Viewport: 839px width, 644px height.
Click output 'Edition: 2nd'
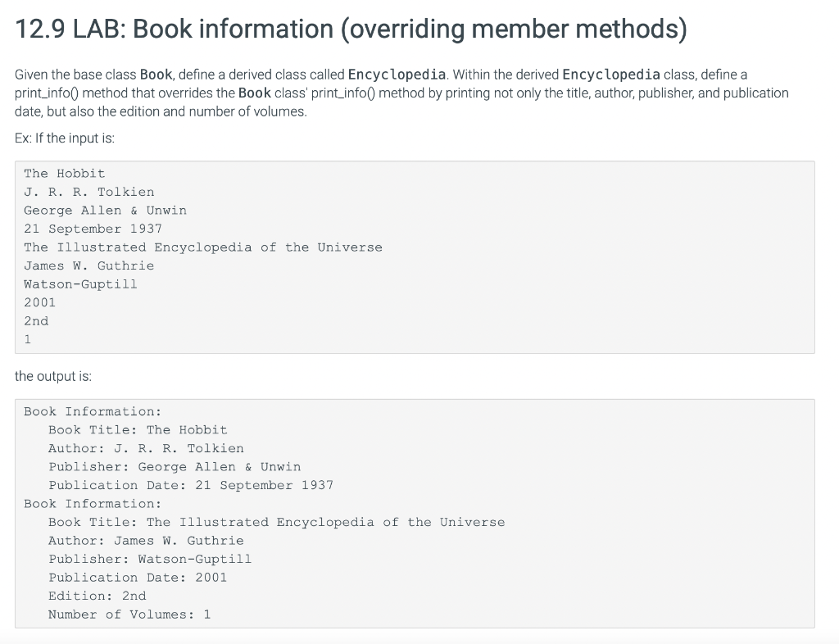click(x=97, y=596)
